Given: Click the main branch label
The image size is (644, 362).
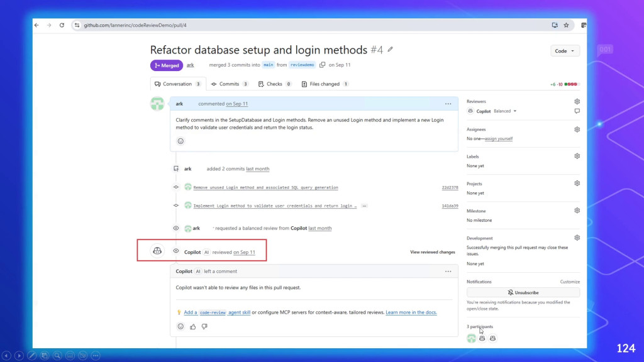Looking at the screenshot, I should 268,65.
